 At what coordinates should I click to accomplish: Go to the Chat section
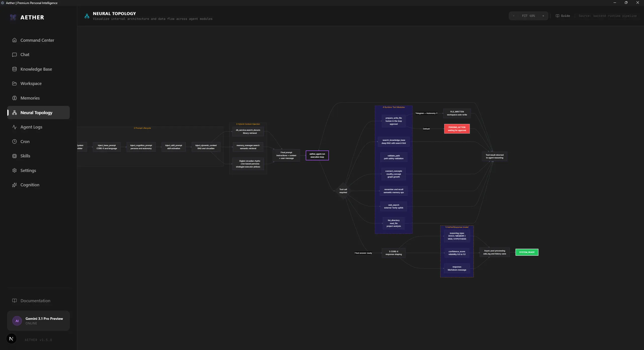pos(38,55)
